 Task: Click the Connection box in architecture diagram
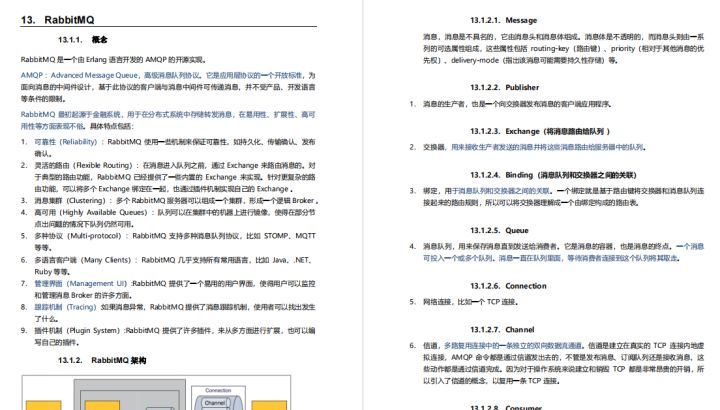218,398
